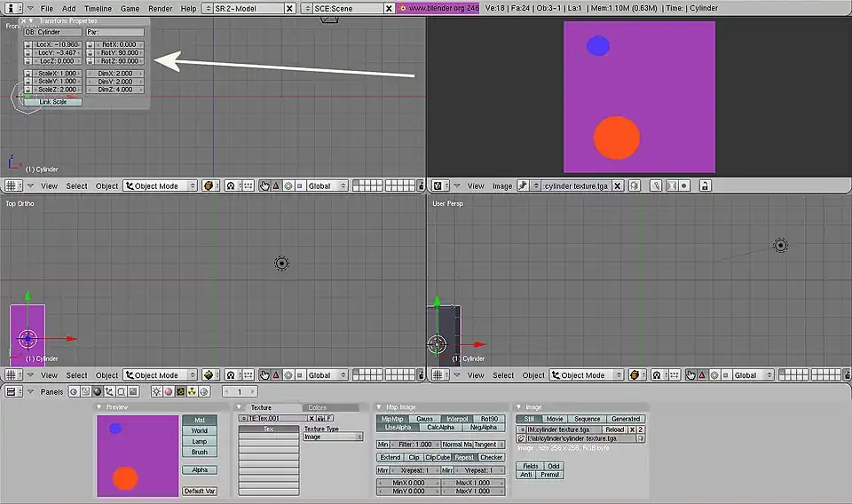The width and height of the screenshot is (852, 504).
Task: Click the draw type icon in Top Ortho header
Action: point(210,375)
